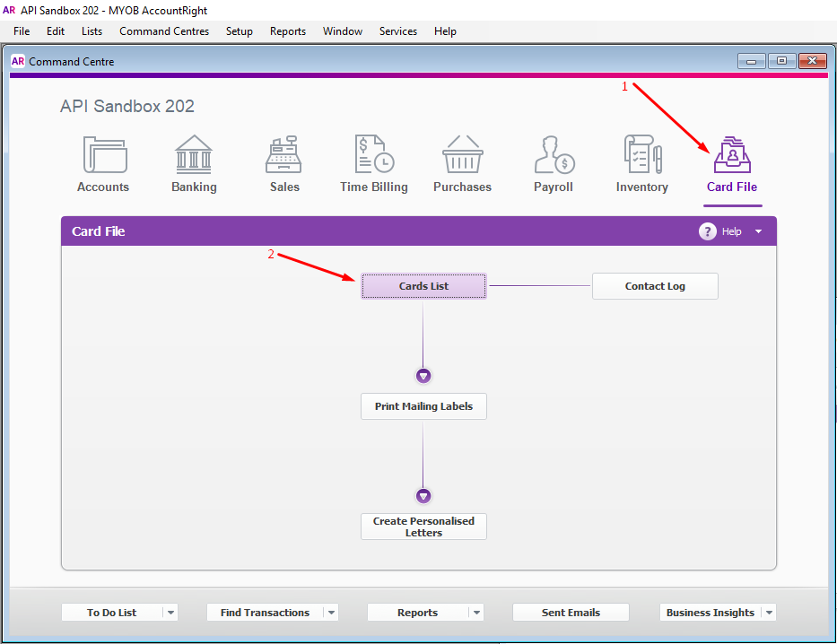Open the Payroll command centre icon
The height and width of the screenshot is (644, 837).
coord(554,155)
